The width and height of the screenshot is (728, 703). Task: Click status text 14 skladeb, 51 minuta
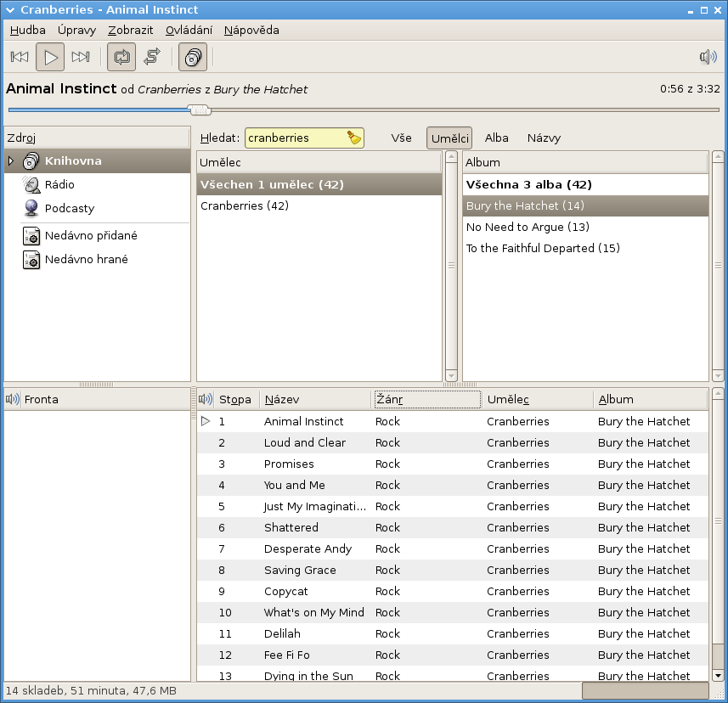tap(91, 691)
